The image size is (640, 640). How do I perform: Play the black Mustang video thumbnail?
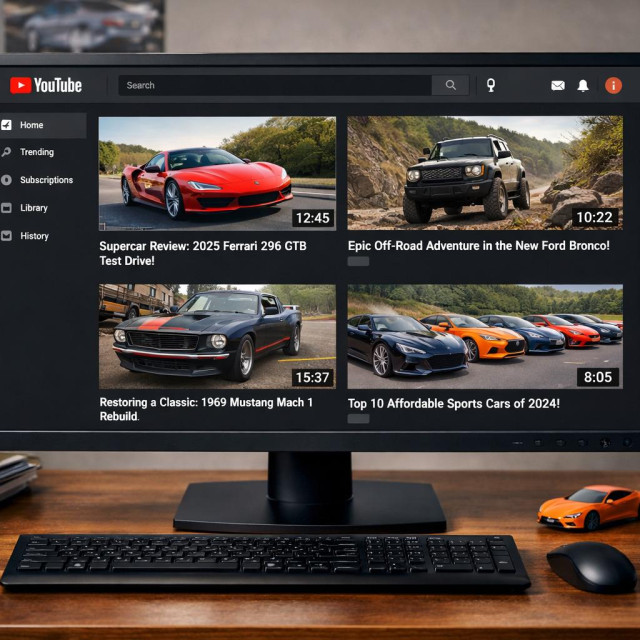coord(217,336)
